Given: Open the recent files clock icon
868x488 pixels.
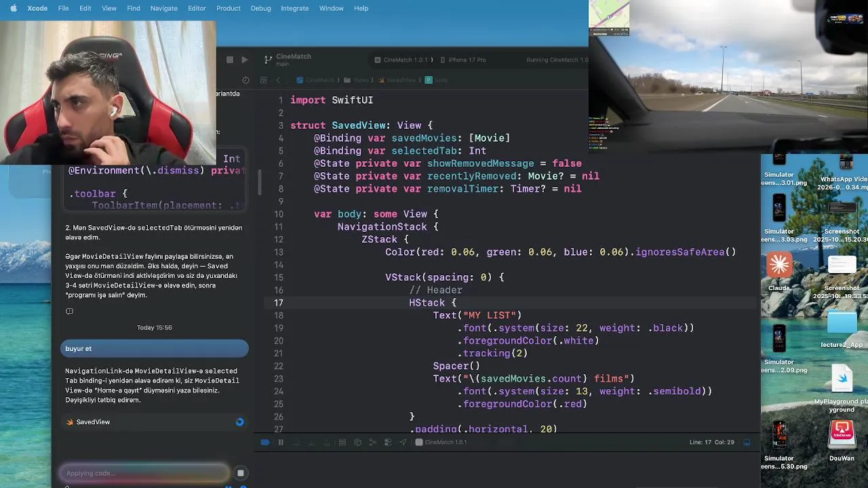Looking at the screenshot, I should point(245,80).
